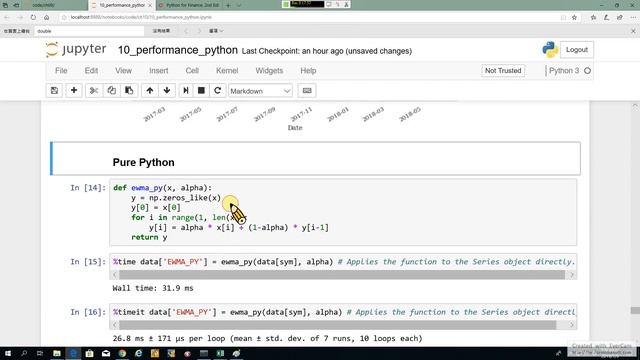
Task: Click right scroll arrow of cell In [15]
Action: click(571, 275)
